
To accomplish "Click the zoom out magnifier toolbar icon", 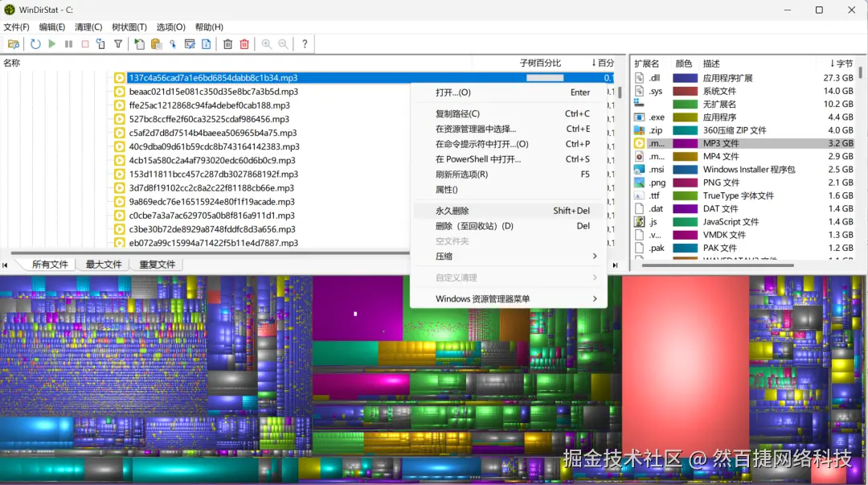I will 283,43.
